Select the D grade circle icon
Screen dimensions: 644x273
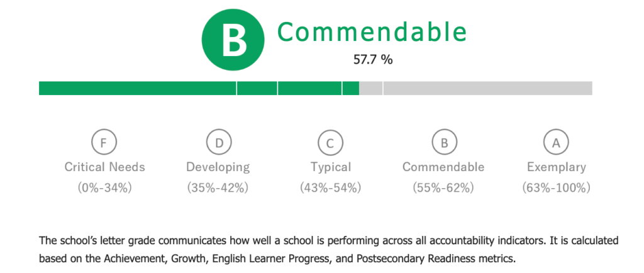(x=219, y=143)
